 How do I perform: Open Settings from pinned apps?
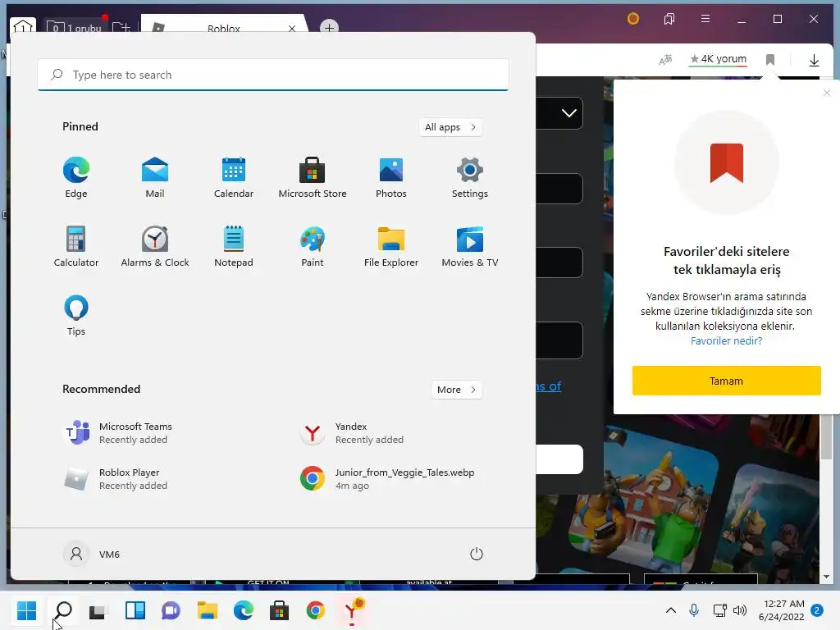pyautogui.click(x=470, y=177)
